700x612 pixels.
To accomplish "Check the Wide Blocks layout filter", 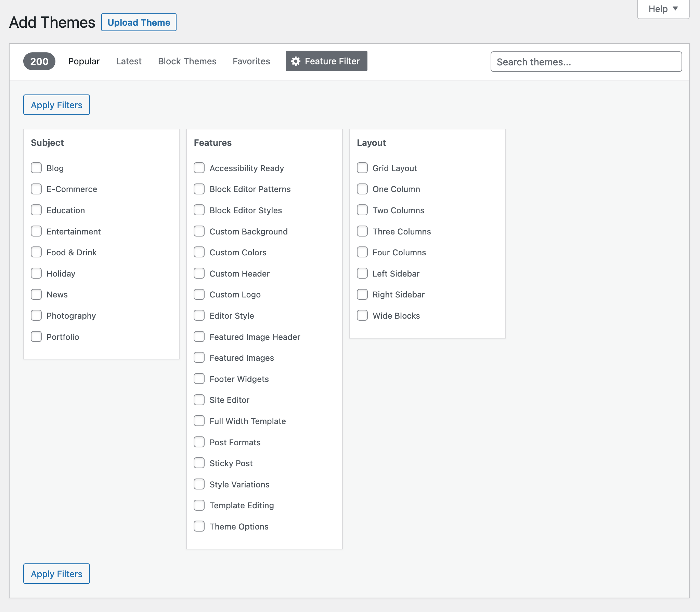I will (362, 315).
